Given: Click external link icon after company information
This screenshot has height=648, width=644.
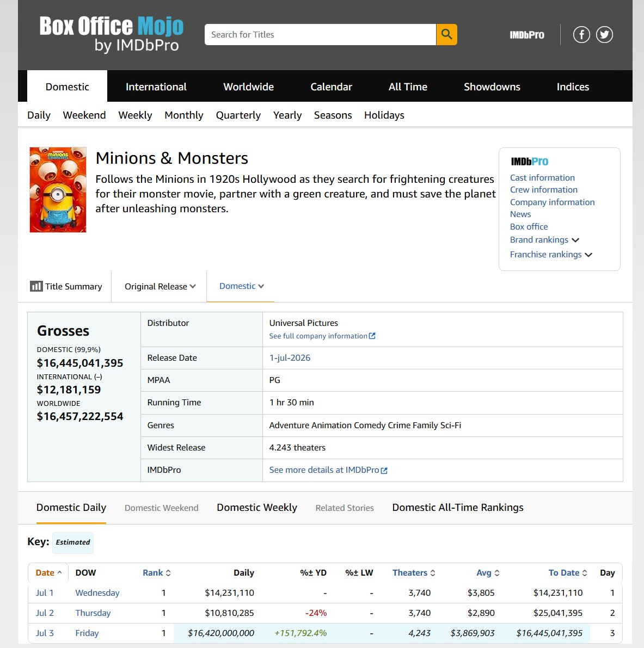Looking at the screenshot, I should click(x=372, y=336).
